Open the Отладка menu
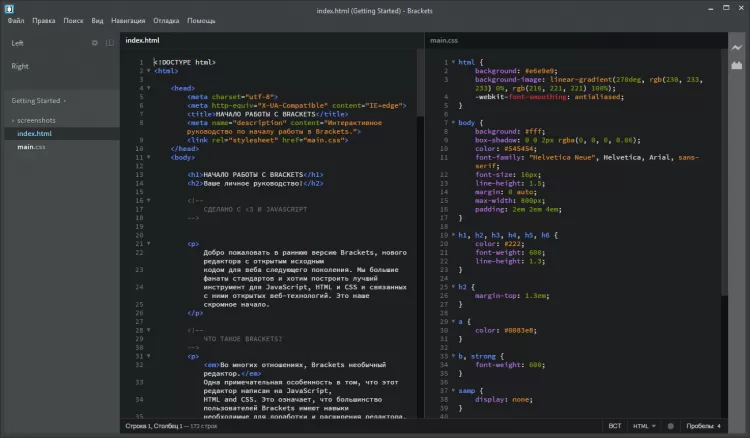This screenshot has width=750, height=438. (x=167, y=20)
